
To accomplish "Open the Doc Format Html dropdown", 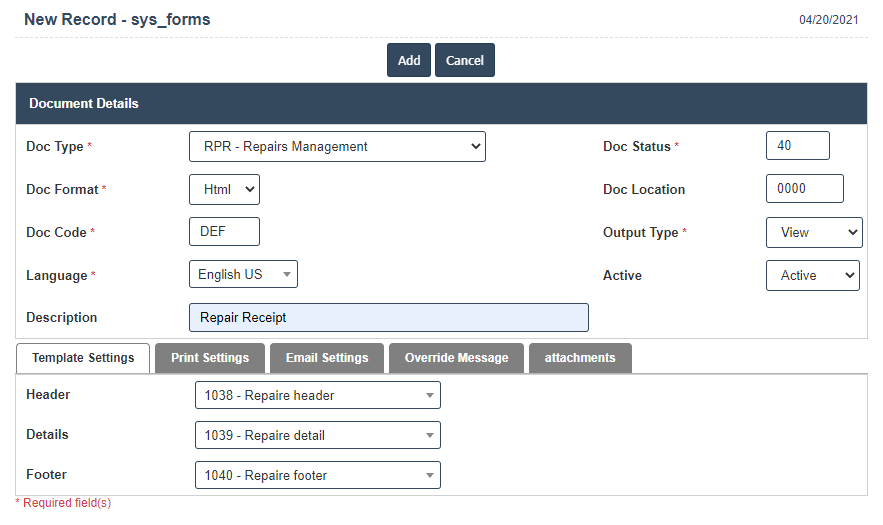I will 224,189.
